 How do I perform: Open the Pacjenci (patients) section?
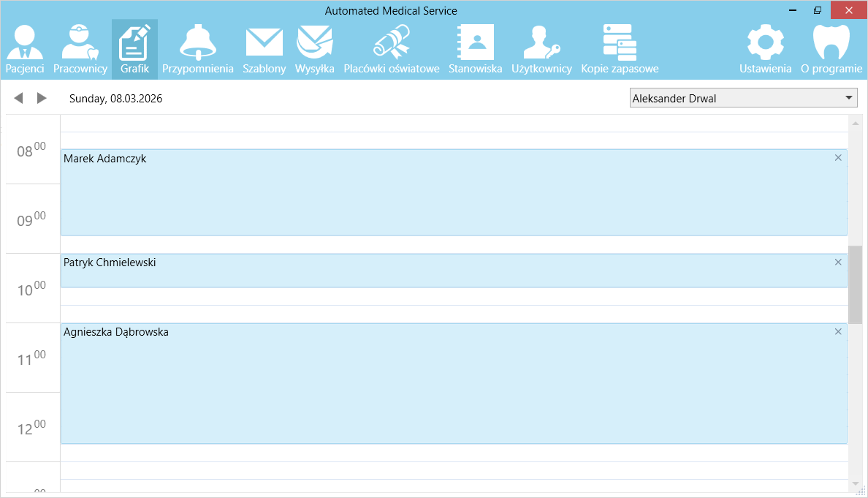tap(25, 49)
